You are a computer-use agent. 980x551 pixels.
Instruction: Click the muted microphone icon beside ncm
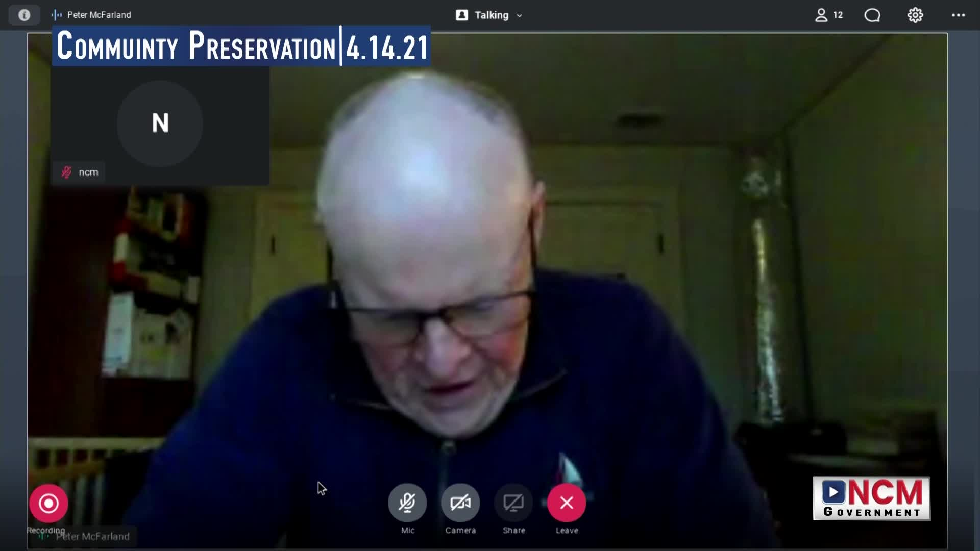tap(66, 172)
